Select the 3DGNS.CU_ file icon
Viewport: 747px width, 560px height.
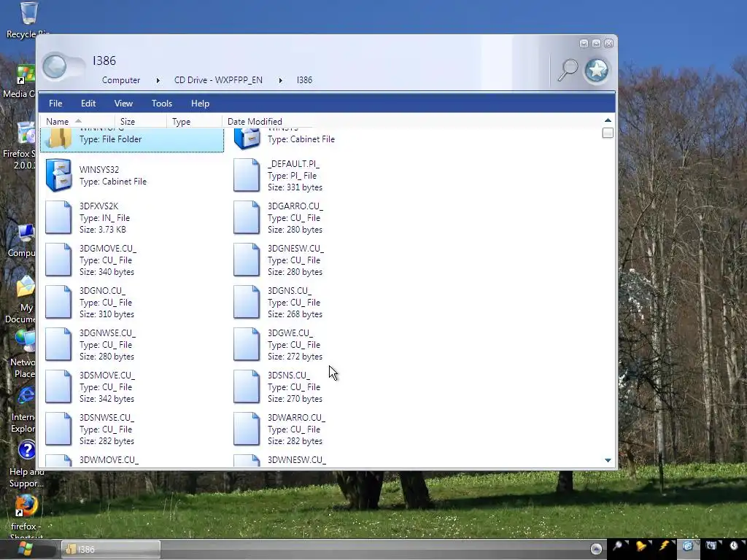[x=247, y=302]
